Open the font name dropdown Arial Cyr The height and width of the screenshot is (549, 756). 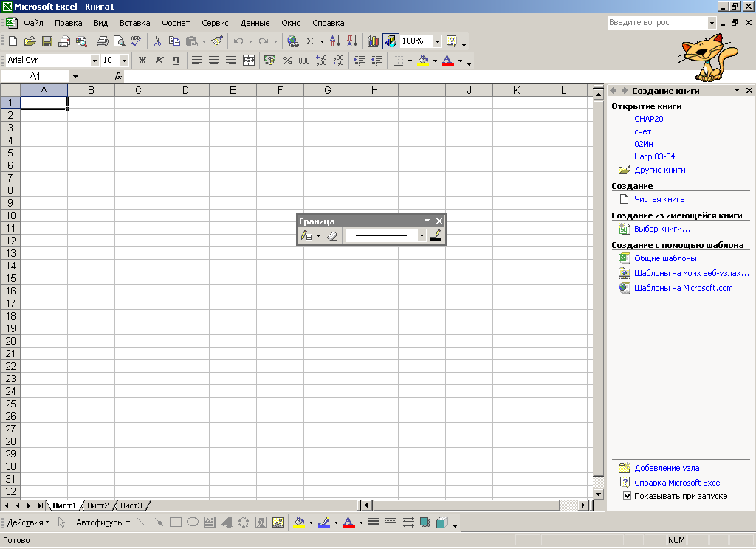point(94,61)
